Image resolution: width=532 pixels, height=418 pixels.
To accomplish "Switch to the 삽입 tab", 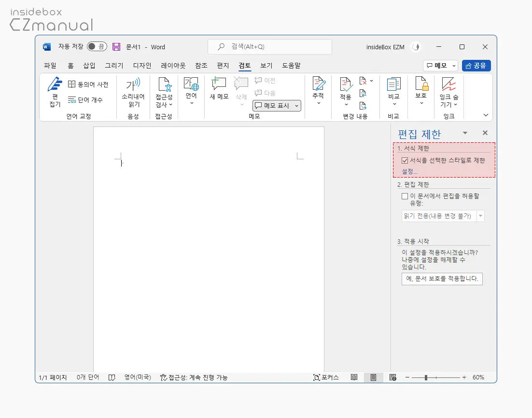I will 89,66.
